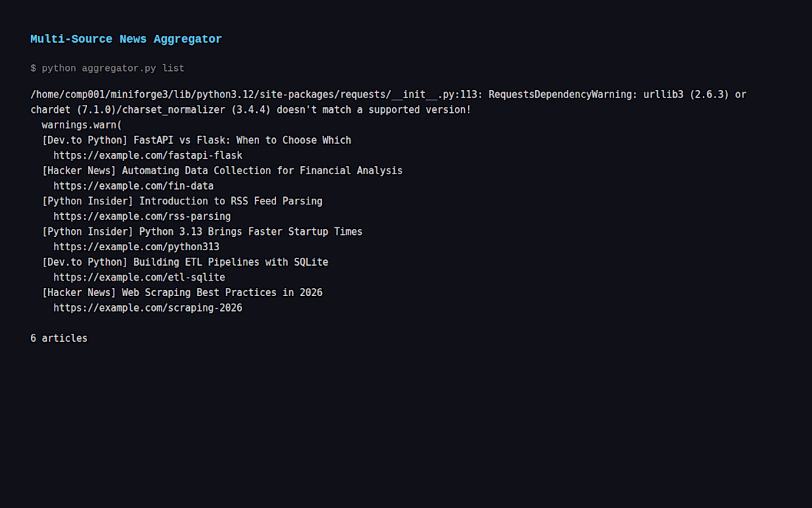Click the python aggregator.py list command
This screenshot has height=508, width=812.
pyautogui.click(x=107, y=68)
